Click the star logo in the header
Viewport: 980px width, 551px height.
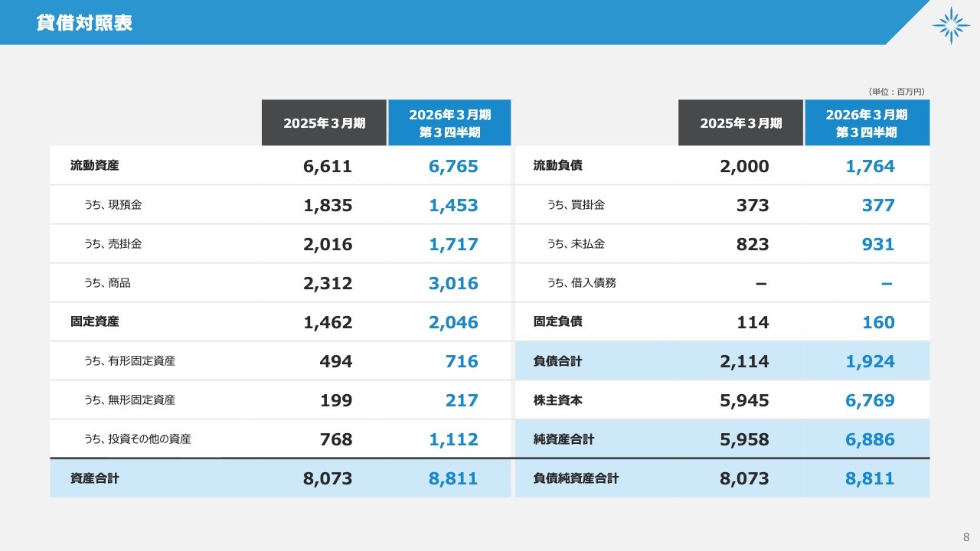pyautogui.click(x=951, y=25)
